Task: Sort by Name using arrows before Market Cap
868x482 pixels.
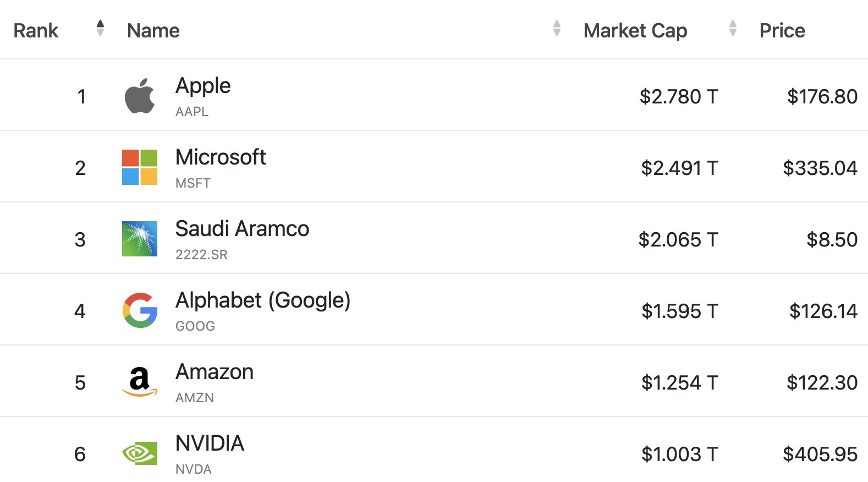Action: pos(557,28)
